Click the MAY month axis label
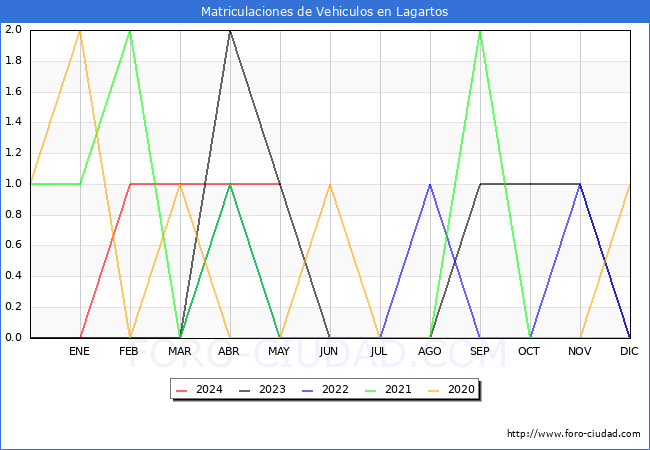The width and height of the screenshot is (650, 450). coord(279,351)
